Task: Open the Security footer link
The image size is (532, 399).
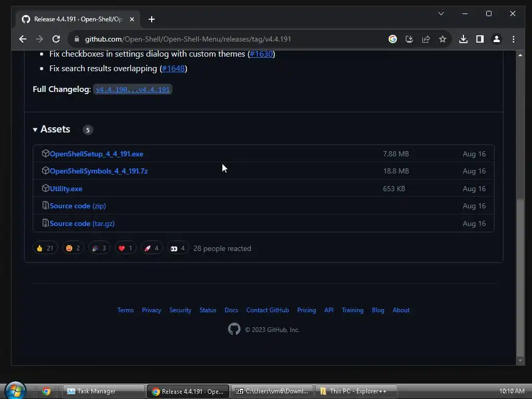Action: point(180,310)
